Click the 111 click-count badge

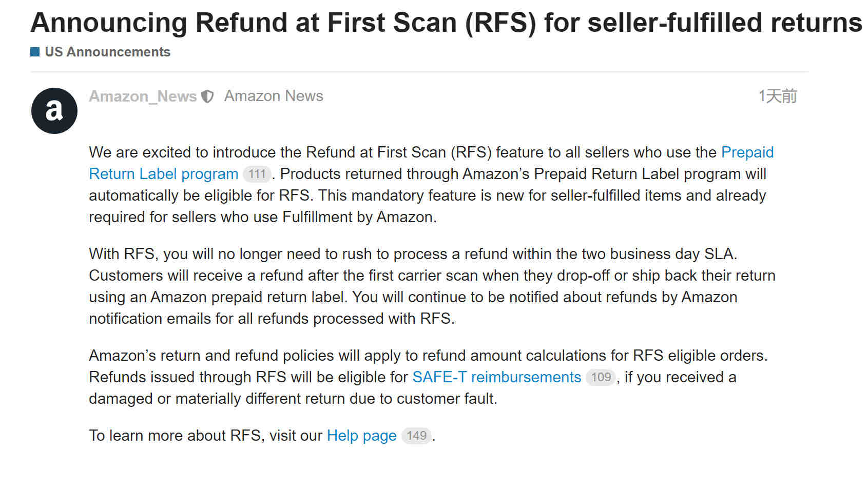coord(257,174)
